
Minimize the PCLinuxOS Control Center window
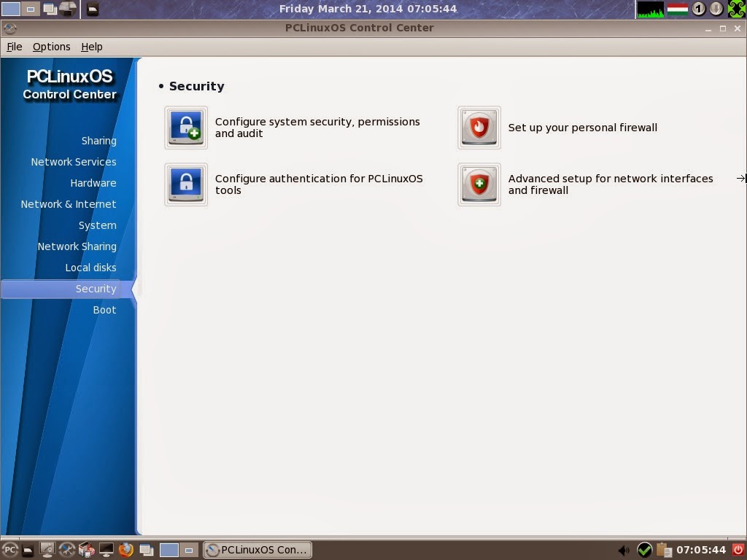pos(708,28)
